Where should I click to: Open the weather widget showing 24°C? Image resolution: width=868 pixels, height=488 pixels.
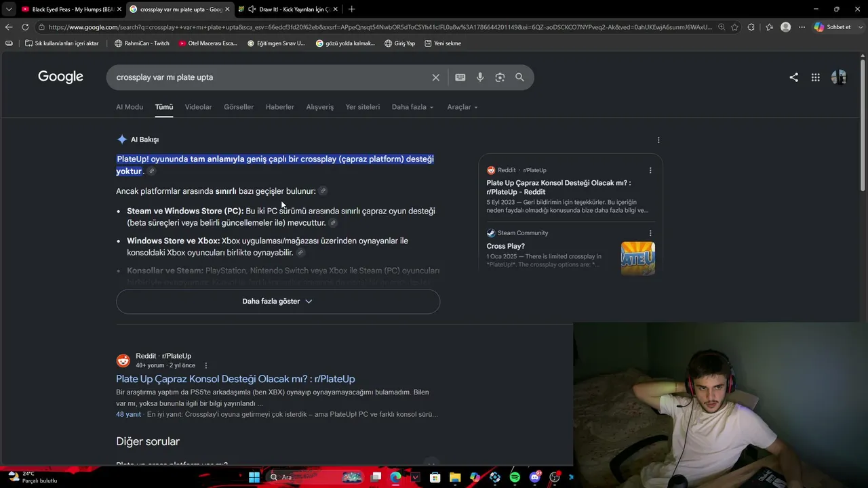[x=33, y=477]
